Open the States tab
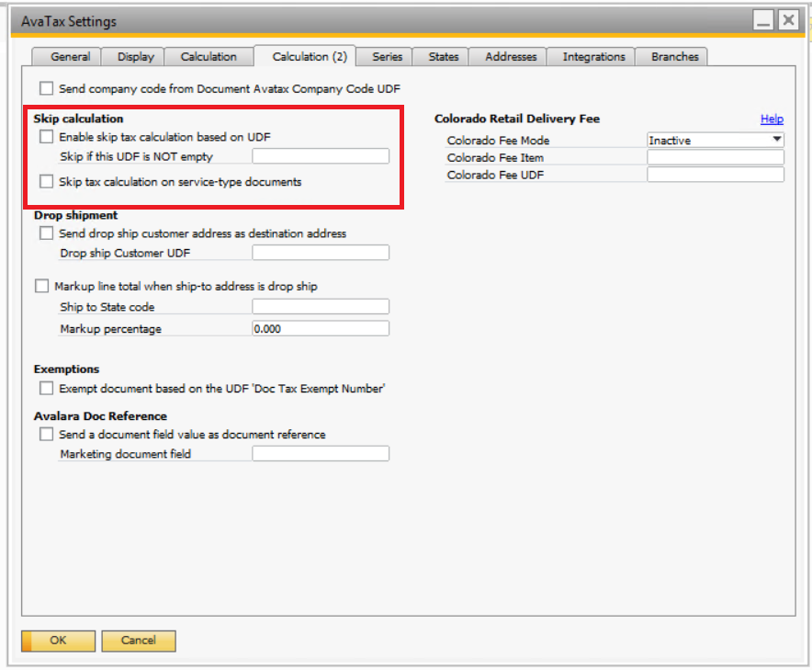812x670 pixels. [x=441, y=56]
